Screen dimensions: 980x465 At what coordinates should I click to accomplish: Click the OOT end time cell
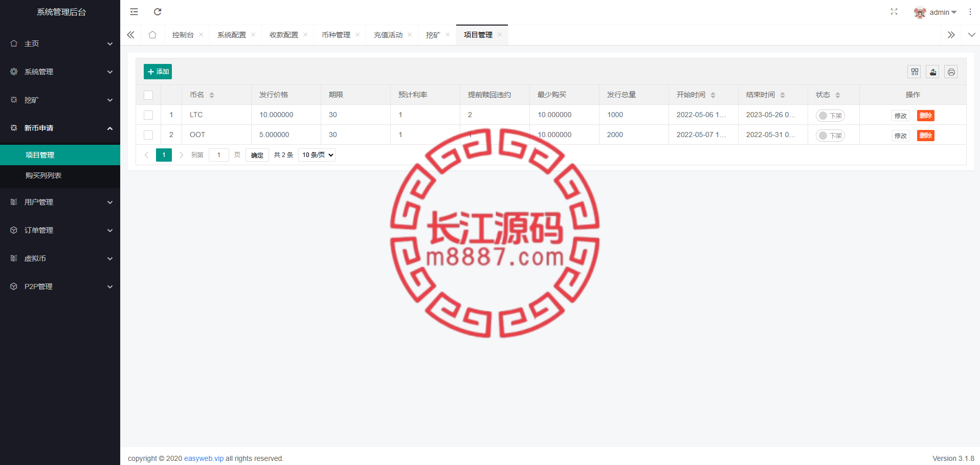tap(773, 135)
